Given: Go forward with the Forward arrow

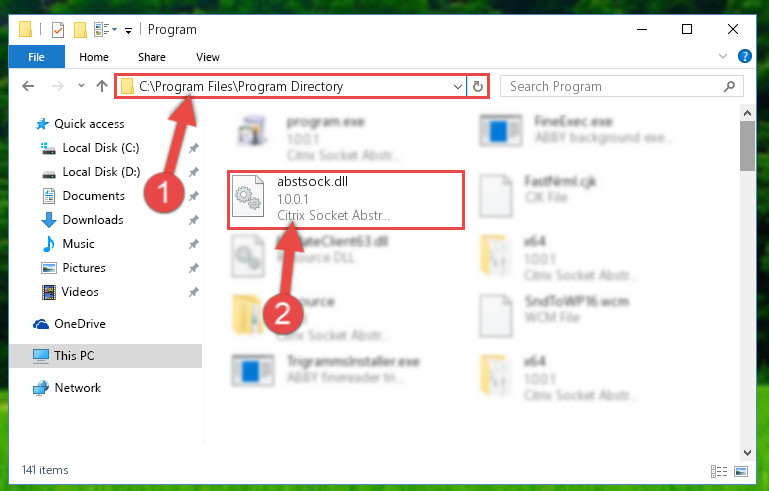Looking at the screenshot, I should 58,86.
